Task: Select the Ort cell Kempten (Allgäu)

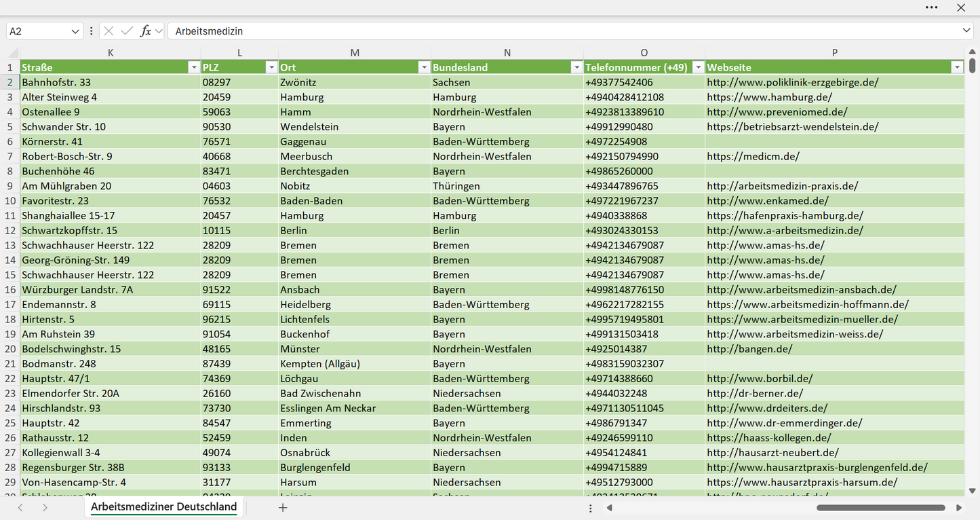Action: point(355,364)
